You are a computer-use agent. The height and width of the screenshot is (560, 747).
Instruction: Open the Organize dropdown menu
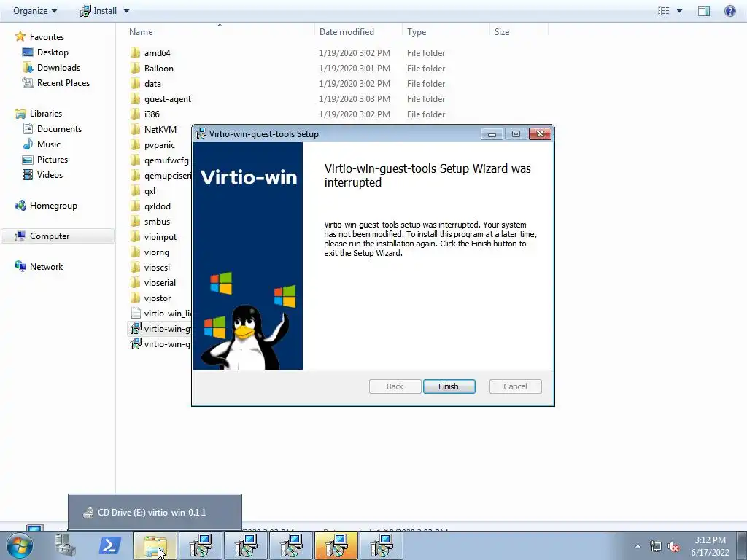[x=35, y=10]
